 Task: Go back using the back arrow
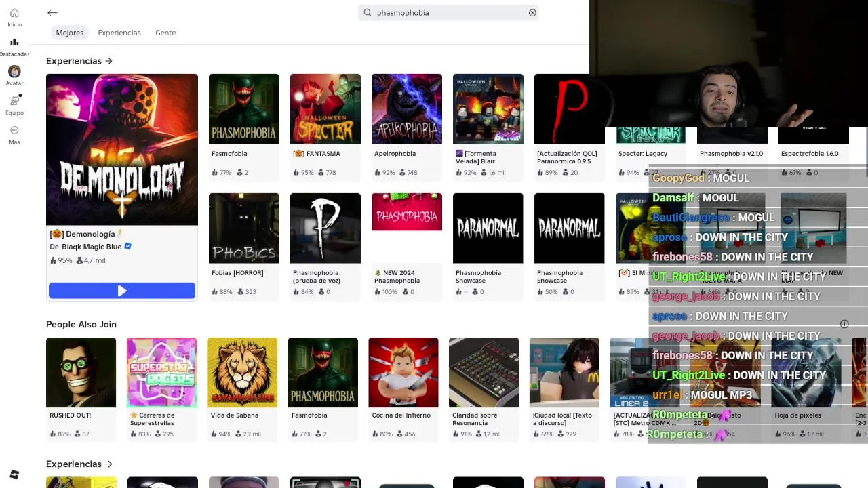[x=52, y=12]
